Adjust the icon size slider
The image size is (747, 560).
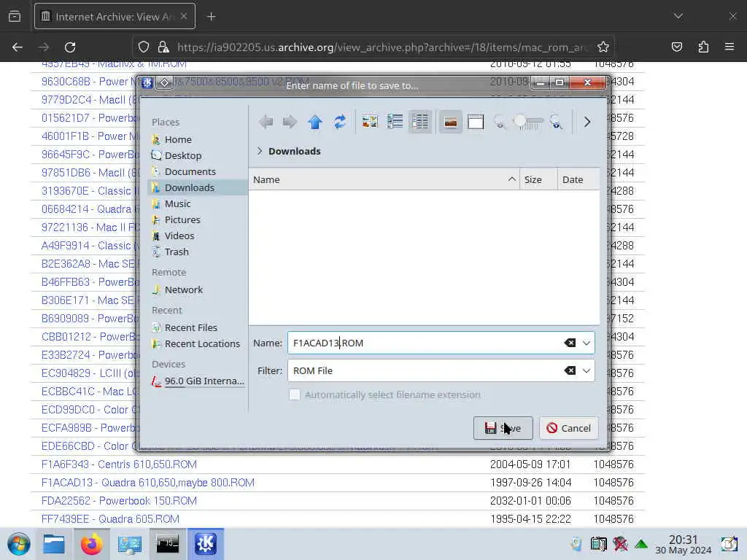click(x=528, y=122)
